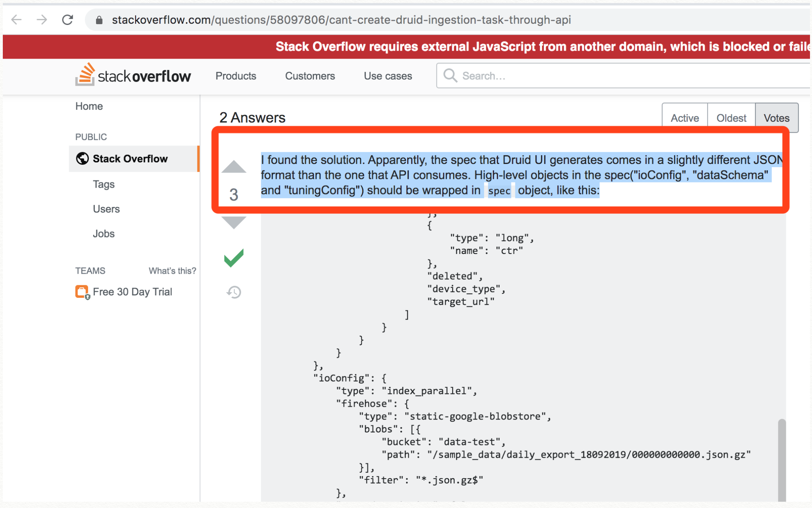Reload the page with refresh icon
The height and width of the screenshot is (508, 812).
pyautogui.click(x=68, y=20)
